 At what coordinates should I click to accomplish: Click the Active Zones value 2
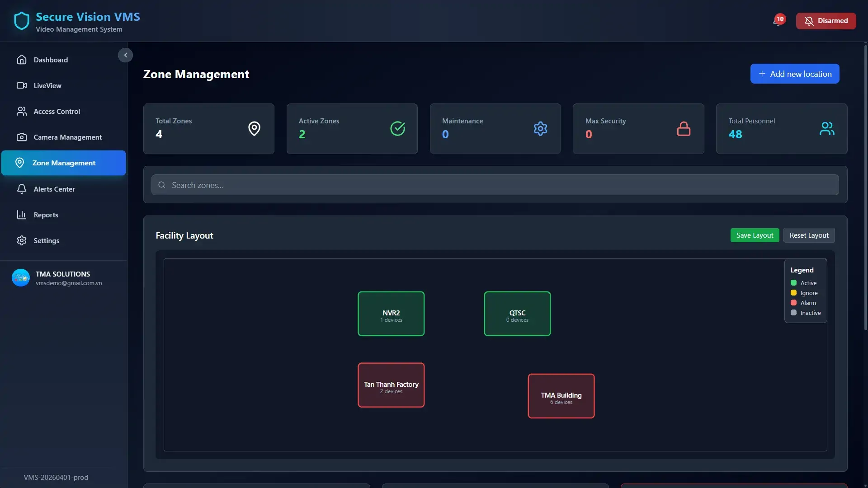coord(302,134)
